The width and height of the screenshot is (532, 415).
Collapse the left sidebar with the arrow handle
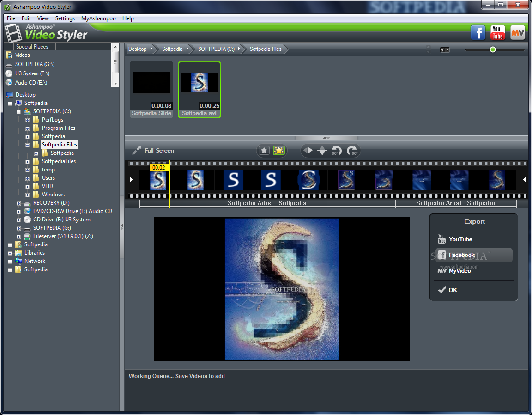click(122, 226)
